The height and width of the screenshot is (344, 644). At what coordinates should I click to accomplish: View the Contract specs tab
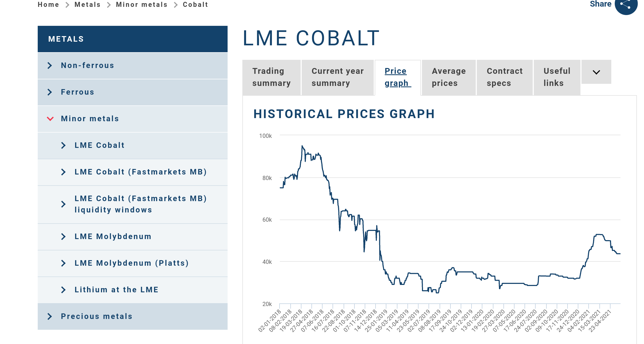pos(504,77)
